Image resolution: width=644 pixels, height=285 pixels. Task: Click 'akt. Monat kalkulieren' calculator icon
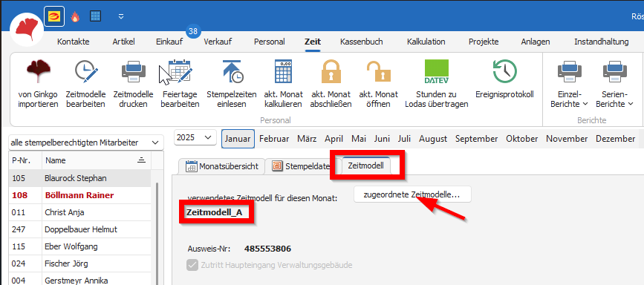pos(283,71)
